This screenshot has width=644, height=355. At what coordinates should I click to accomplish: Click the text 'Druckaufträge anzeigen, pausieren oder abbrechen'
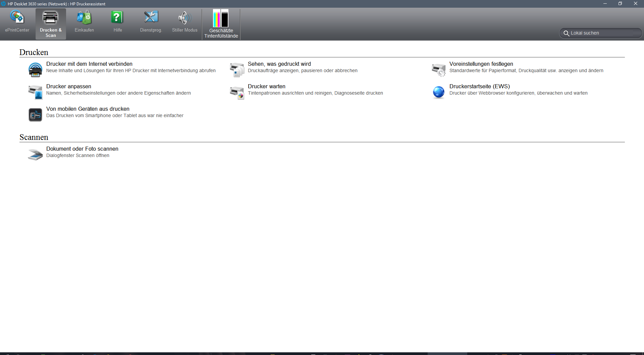click(x=303, y=70)
